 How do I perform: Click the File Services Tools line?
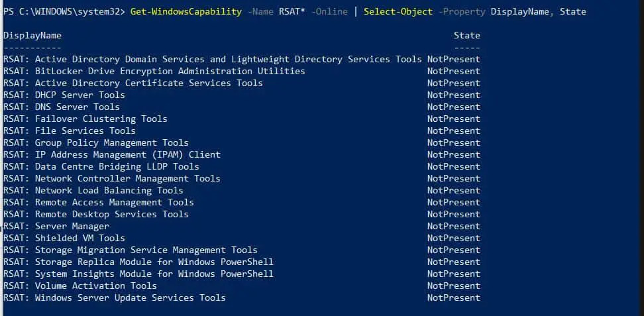pyautogui.click(x=69, y=131)
